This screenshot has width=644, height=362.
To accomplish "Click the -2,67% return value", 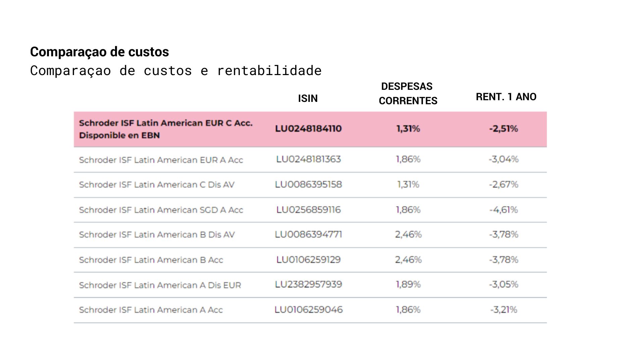I will pyautogui.click(x=503, y=184).
